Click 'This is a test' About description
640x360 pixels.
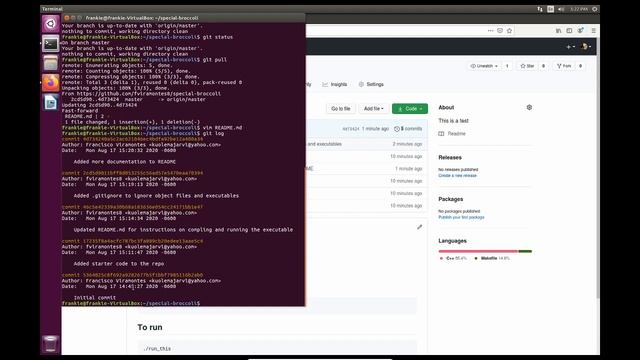click(x=453, y=121)
